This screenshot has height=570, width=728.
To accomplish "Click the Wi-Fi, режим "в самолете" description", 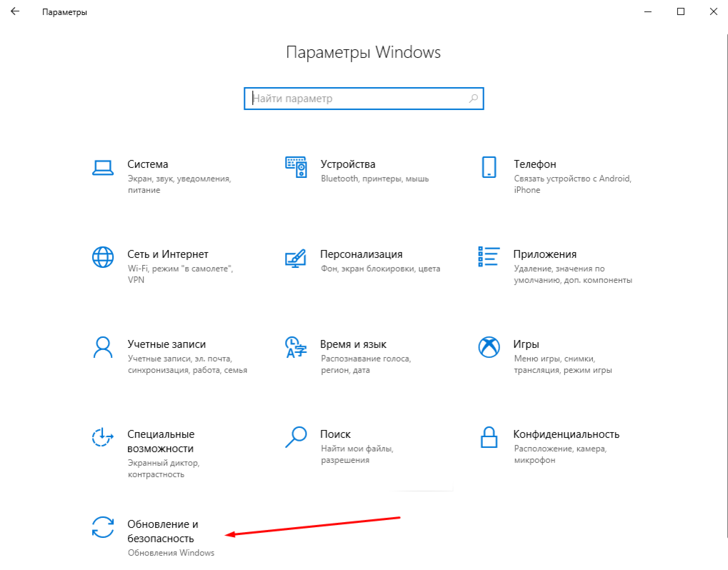I will (x=180, y=274).
